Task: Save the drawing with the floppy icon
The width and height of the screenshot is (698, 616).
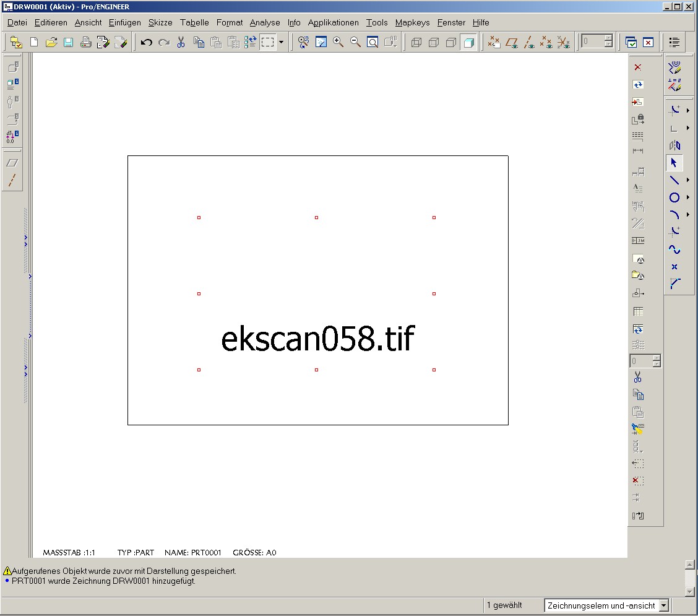Action: (x=68, y=42)
